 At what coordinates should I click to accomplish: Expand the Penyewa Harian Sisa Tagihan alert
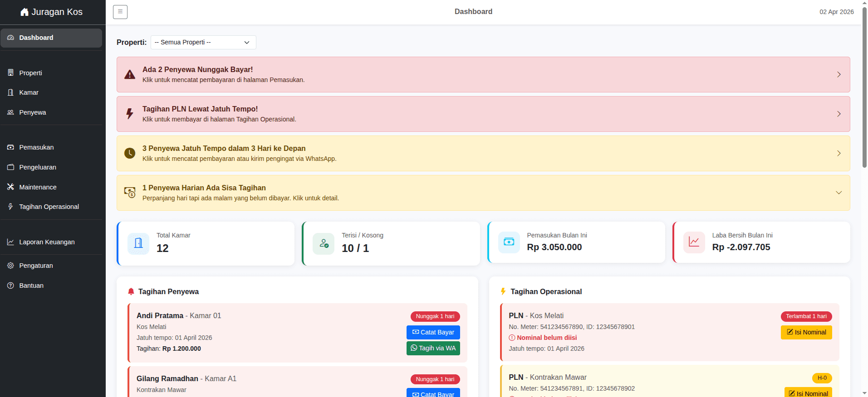point(839,193)
